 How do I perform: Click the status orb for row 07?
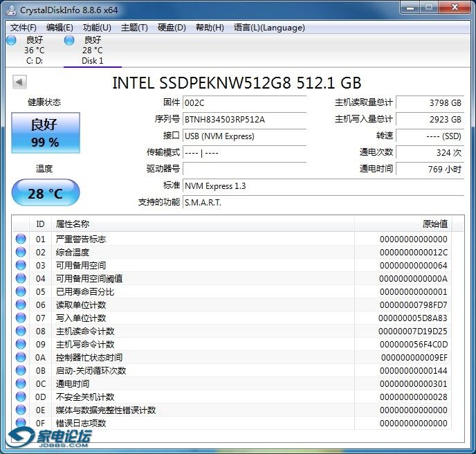(21, 318)
